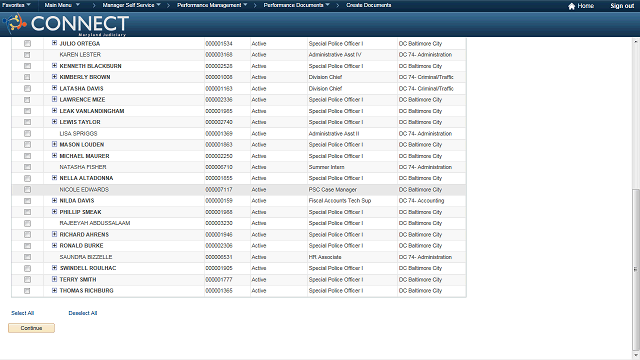
Task: Click the name SAUNDRA BIZZELLE
Action: coord(86,257)
